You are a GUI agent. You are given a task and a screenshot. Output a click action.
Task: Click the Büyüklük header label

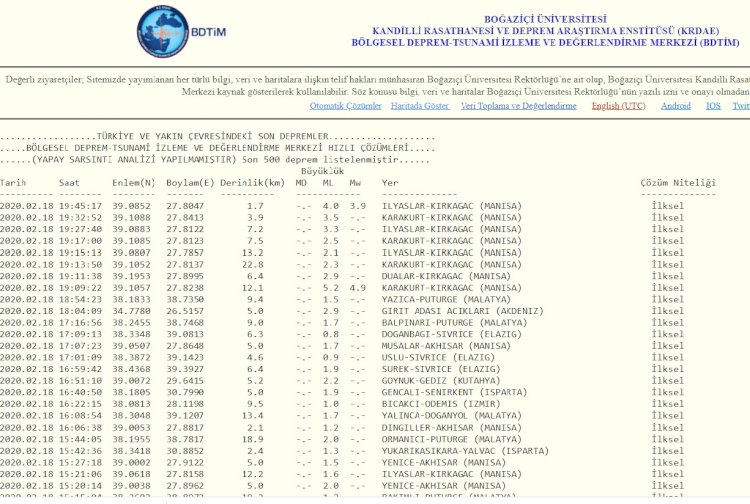(x=322, y=171)
